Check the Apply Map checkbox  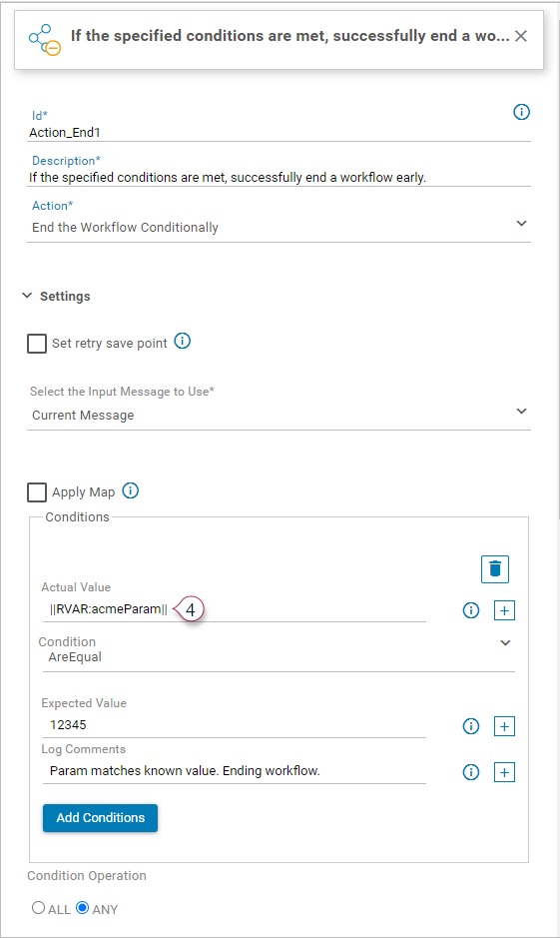[37, 492]
